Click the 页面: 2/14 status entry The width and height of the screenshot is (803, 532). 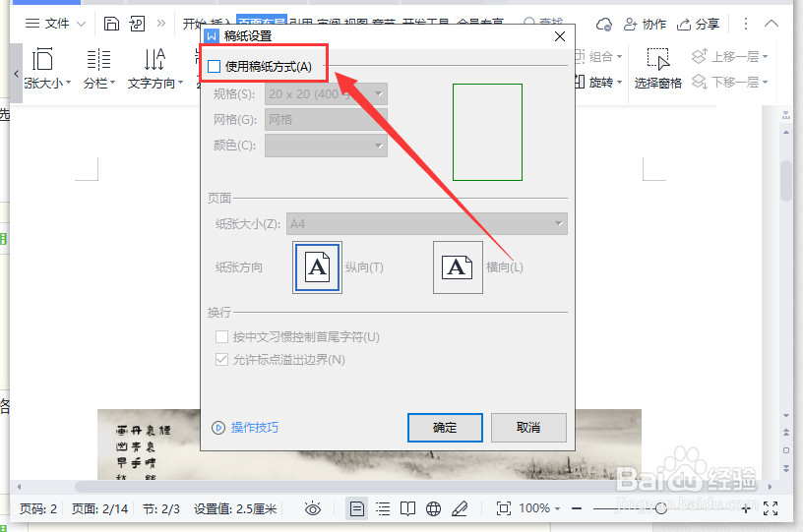[x=99, y=509]
